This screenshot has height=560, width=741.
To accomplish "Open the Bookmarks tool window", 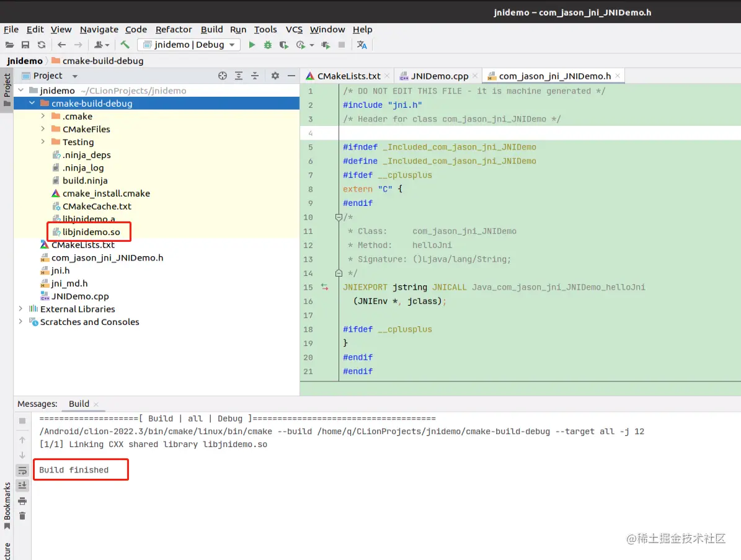I will tap(7, 503).
